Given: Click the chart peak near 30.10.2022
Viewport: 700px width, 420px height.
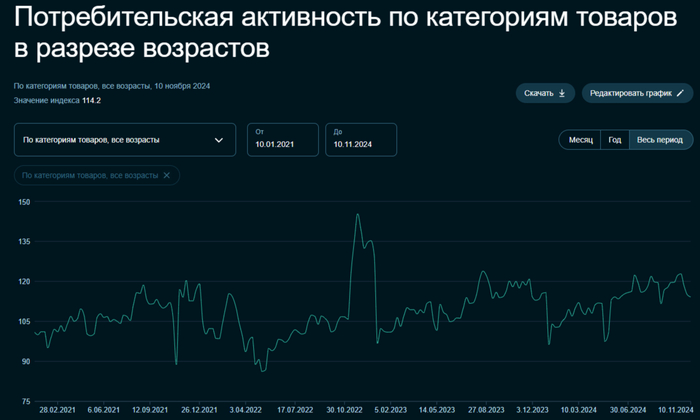Looking at the screenshot, I should (357, 215).
